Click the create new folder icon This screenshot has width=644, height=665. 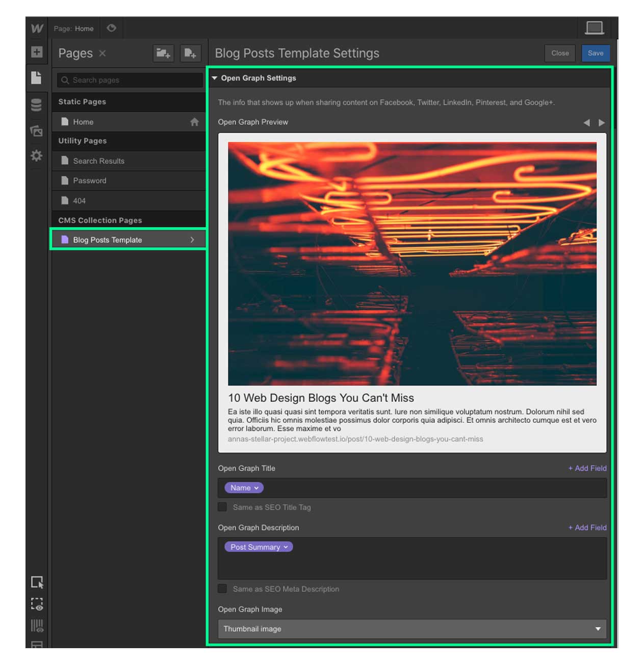click(x=163, y=53)
